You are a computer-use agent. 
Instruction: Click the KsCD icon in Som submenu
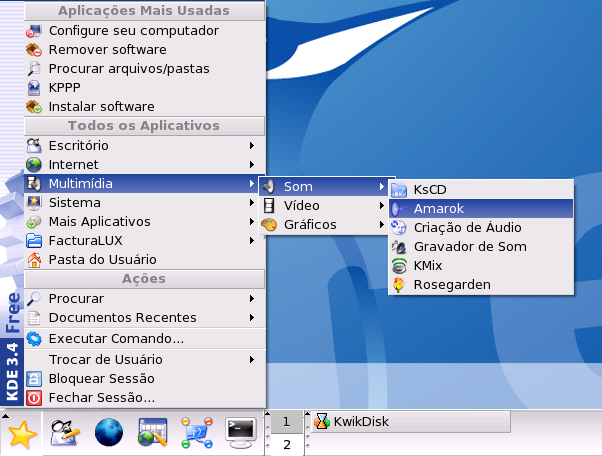[399, 190]
